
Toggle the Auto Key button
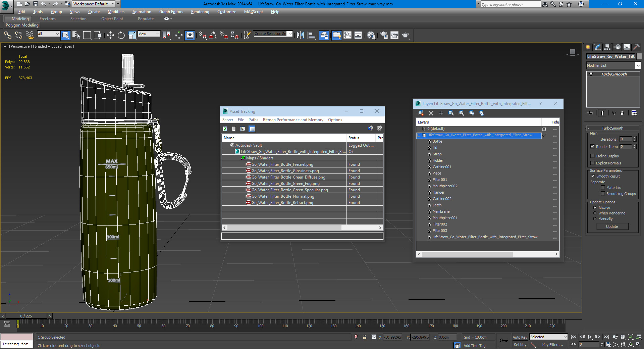520,337
